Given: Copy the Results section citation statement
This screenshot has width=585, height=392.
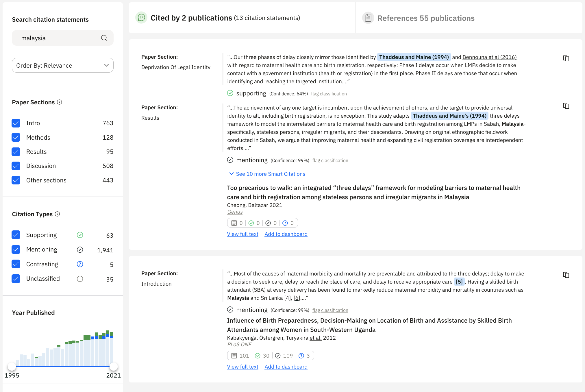Looking at the screenshot, I should coord(566,106).
